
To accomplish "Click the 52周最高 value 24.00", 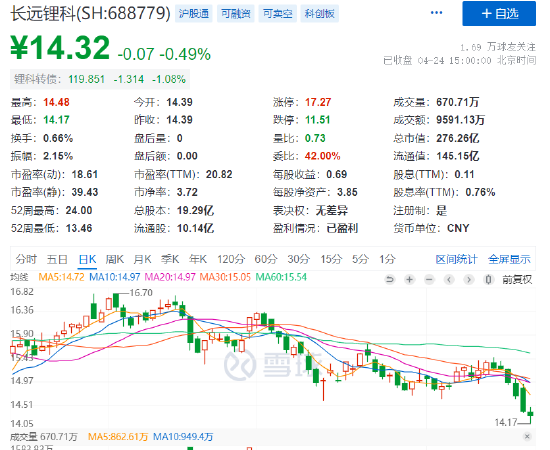I will [79, 210].
